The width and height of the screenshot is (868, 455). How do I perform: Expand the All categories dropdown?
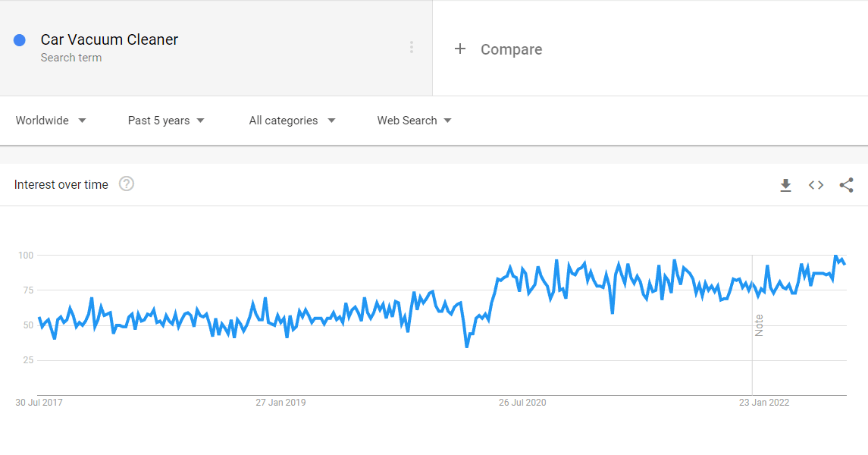293,121
